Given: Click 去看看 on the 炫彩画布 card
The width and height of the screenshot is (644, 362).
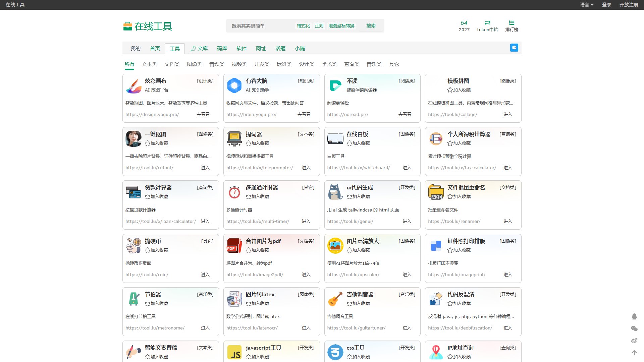Looking at the screenshot, I should (x=203, y=114).
